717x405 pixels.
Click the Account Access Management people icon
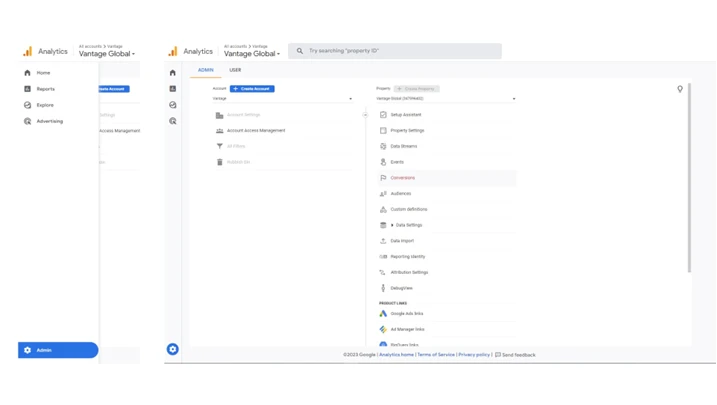pyautogui.click(x=219, y=131)
